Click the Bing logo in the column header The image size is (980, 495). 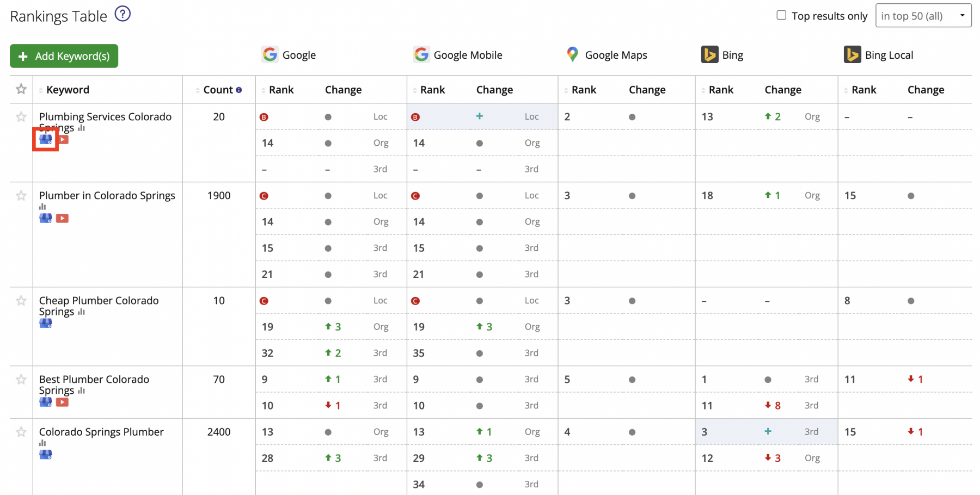coord(709,54)
